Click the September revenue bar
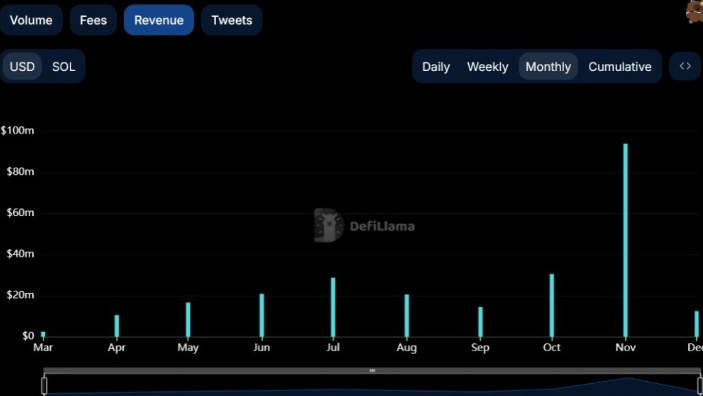Image resolution: width=703 pixels, height=396 pixels. [x=480, y=322]
